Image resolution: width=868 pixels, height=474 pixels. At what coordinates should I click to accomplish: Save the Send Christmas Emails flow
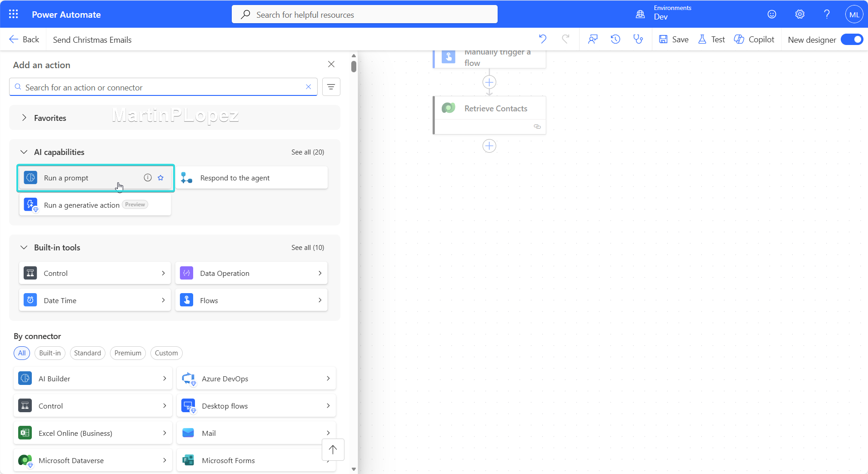click(x=673, y=40)
